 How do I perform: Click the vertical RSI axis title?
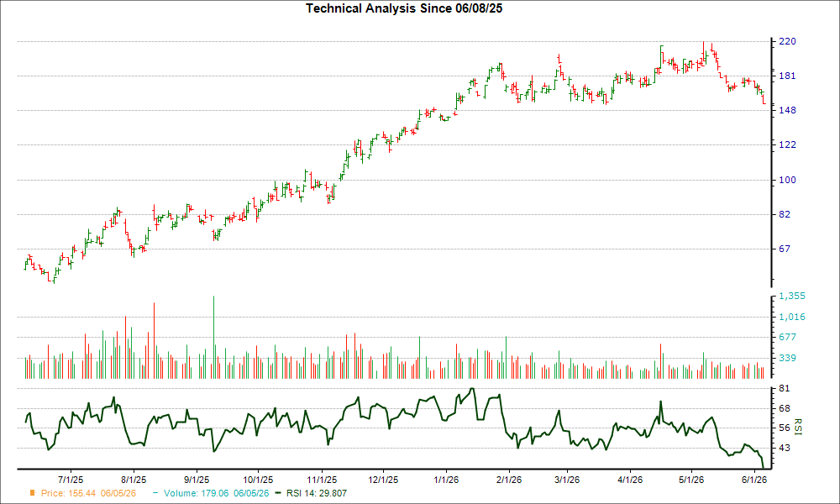click(797, 427)
